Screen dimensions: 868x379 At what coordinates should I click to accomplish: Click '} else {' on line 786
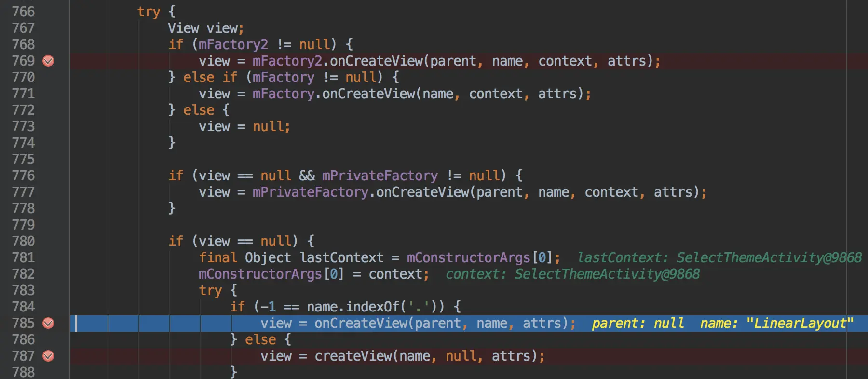260,339
